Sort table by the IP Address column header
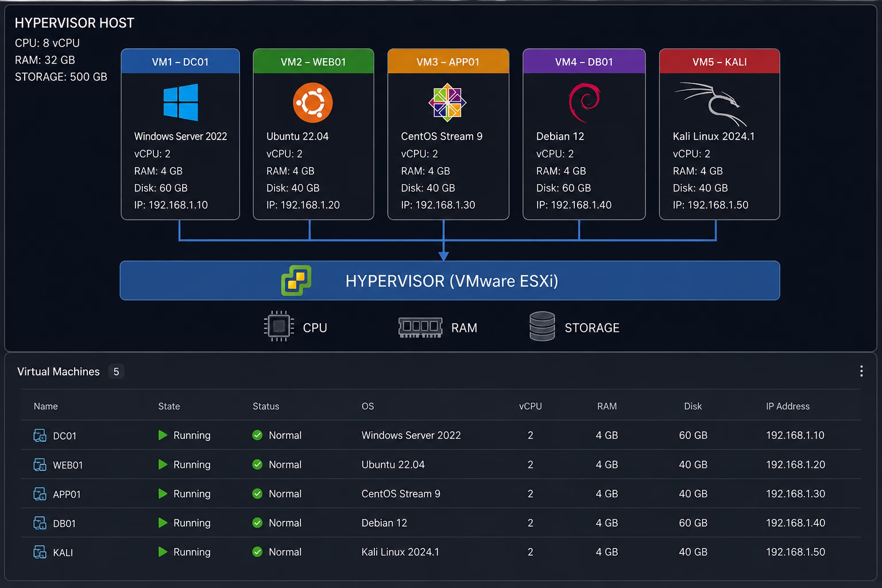 (x=788, y=406)
